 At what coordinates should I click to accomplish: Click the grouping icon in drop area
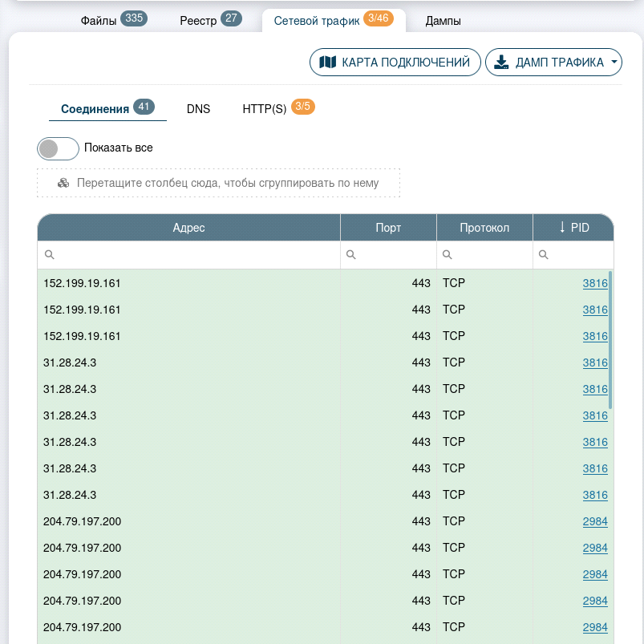(x=64, y=183)
